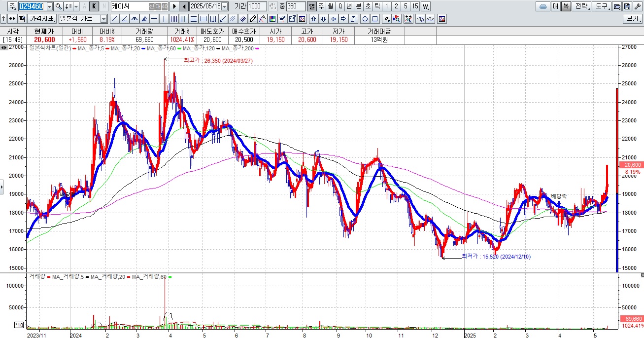
Task: Open the sort order dropdown arrow
Action: click(x=76, y=6)
